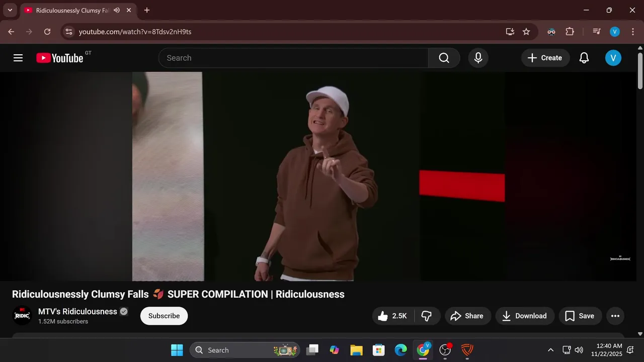
Task: Open a new browser tab
Action: tap(147, 10)
